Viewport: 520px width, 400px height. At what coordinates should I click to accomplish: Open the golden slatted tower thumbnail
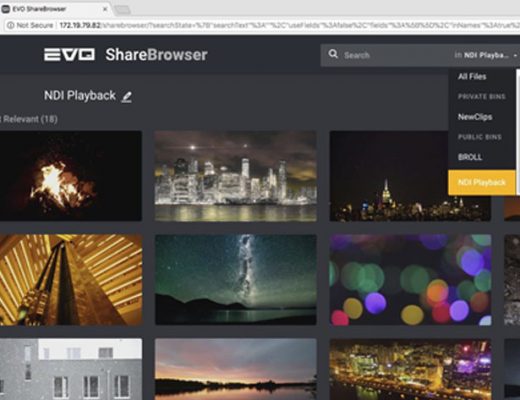tap(71, 280)
